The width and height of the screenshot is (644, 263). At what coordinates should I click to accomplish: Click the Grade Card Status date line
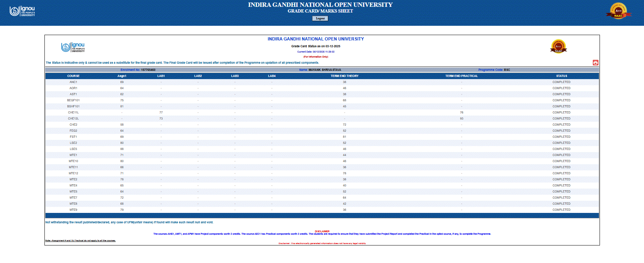(x=316, y=46)
